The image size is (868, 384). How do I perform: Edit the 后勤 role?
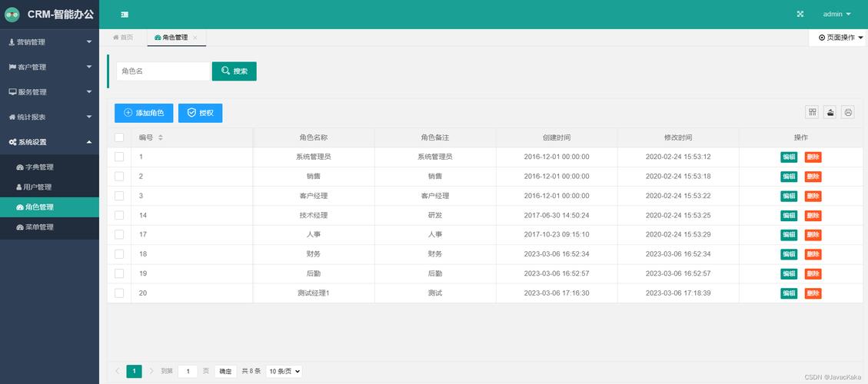click(789, 274)
